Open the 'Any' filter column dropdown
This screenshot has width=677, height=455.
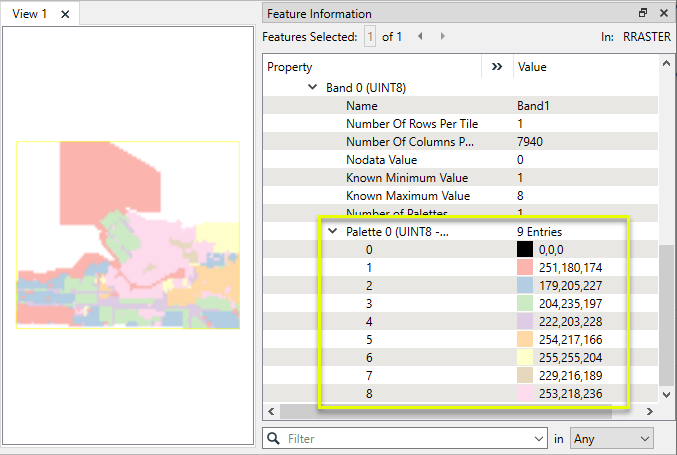click(610, 438)
